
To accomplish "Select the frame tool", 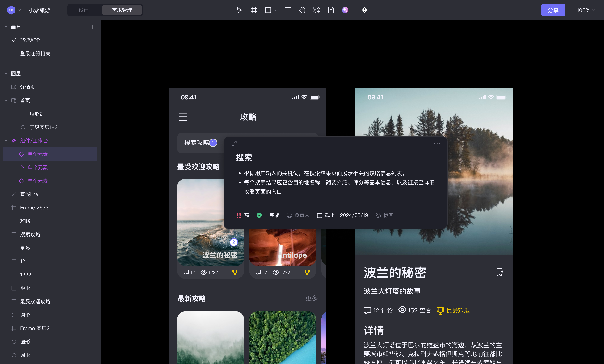I will tap(253, 10).
